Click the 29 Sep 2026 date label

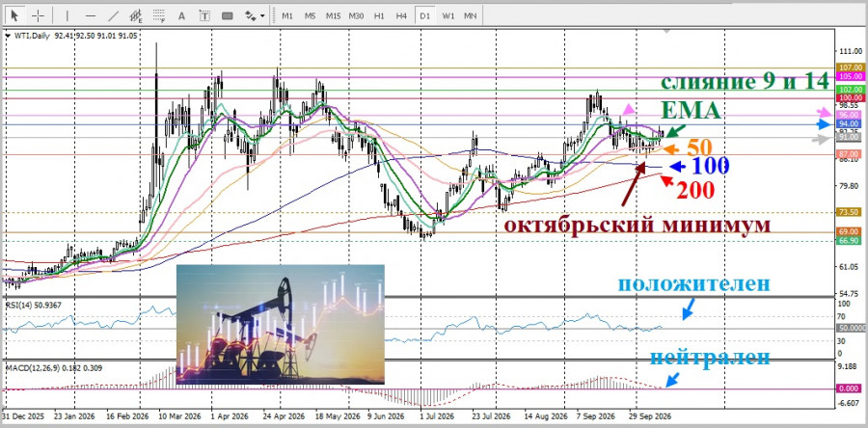click(652, 415)
